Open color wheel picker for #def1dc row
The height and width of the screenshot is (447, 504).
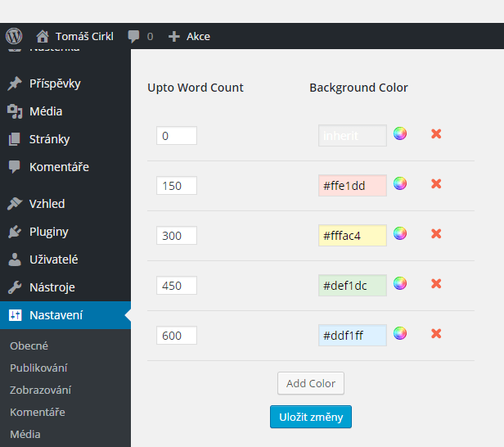400,283
